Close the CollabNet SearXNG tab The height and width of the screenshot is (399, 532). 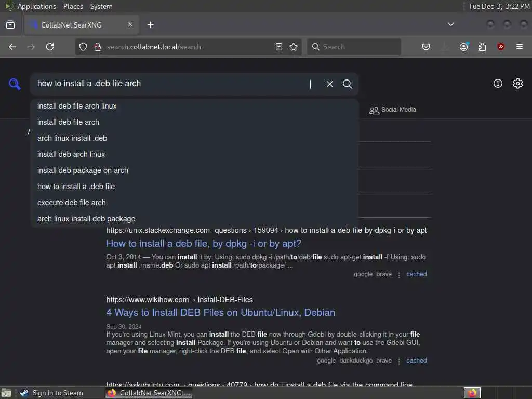click(x=130, y=24)
